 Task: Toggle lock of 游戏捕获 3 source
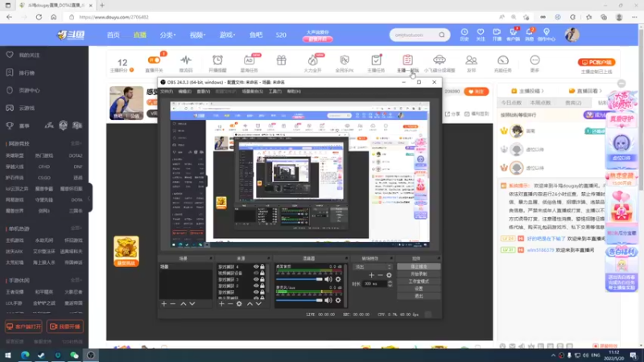click(x=262, y=279)
